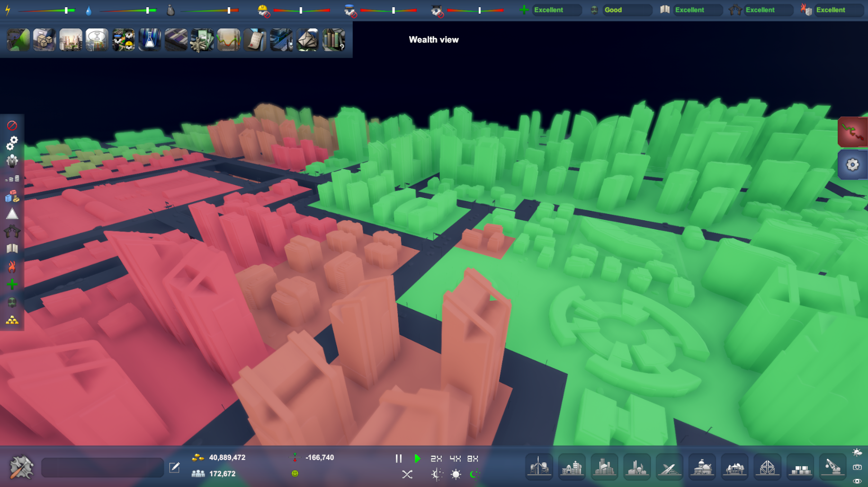Screen dimensions: 868x487
Task: Open the envelope messages panel
Action: 308,40
